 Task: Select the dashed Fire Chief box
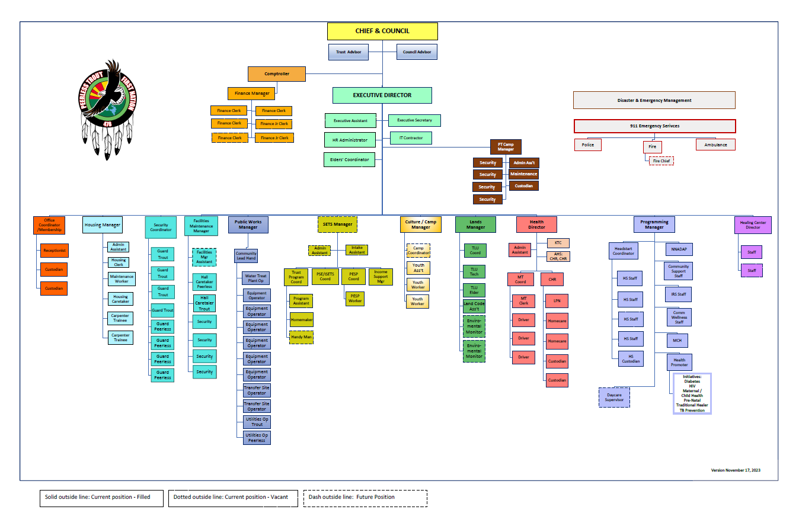[661, 161]
